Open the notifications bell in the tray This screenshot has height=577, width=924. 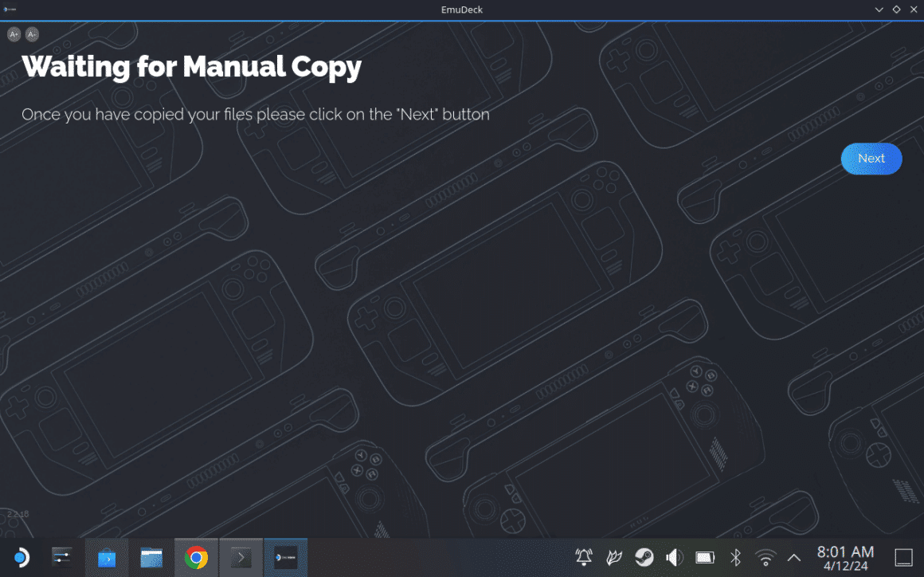pyautogui.click(x=584, y=557)
